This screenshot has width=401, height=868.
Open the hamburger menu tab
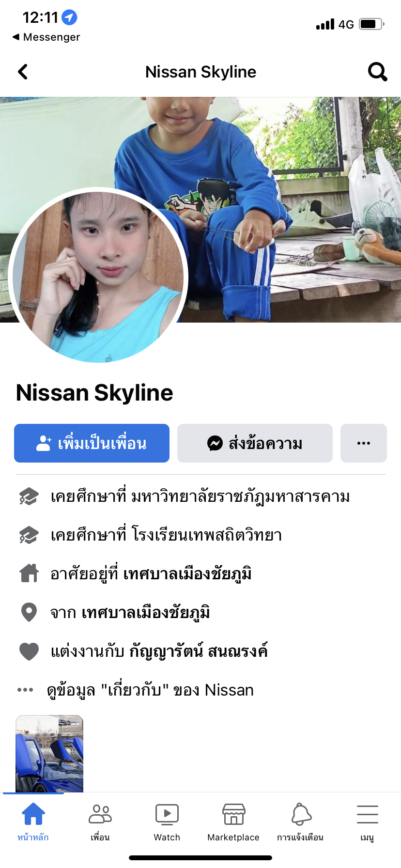click(367, 821)
